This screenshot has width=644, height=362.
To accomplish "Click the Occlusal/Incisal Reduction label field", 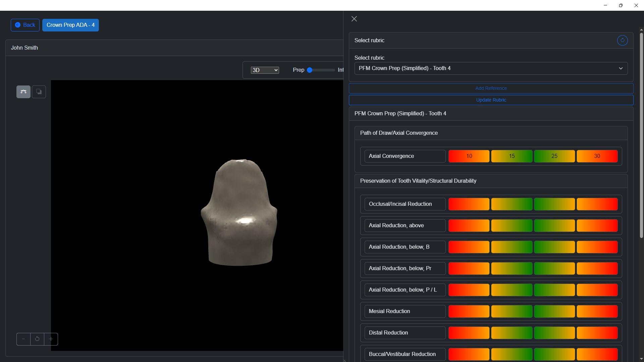I will 405,204.
